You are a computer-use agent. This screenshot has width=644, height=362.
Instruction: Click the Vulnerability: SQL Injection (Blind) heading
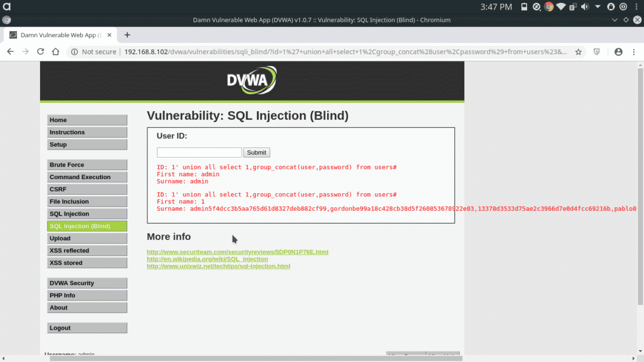click(x=247, y=116)
